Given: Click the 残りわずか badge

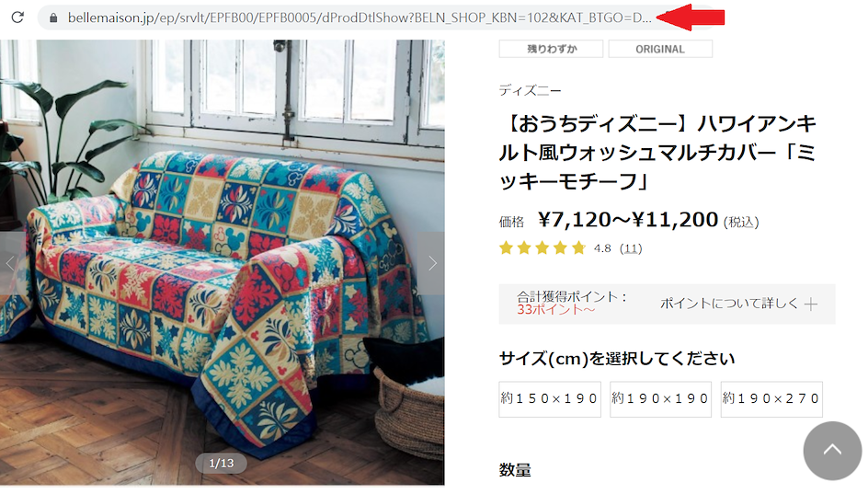Looking at the screenshot, I should click(551, 49).
